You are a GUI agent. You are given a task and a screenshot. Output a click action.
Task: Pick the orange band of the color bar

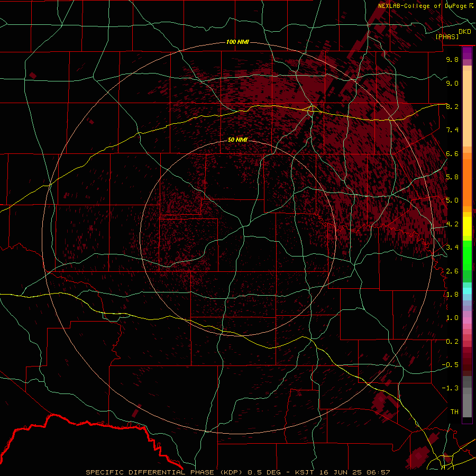tap(467, 183)
